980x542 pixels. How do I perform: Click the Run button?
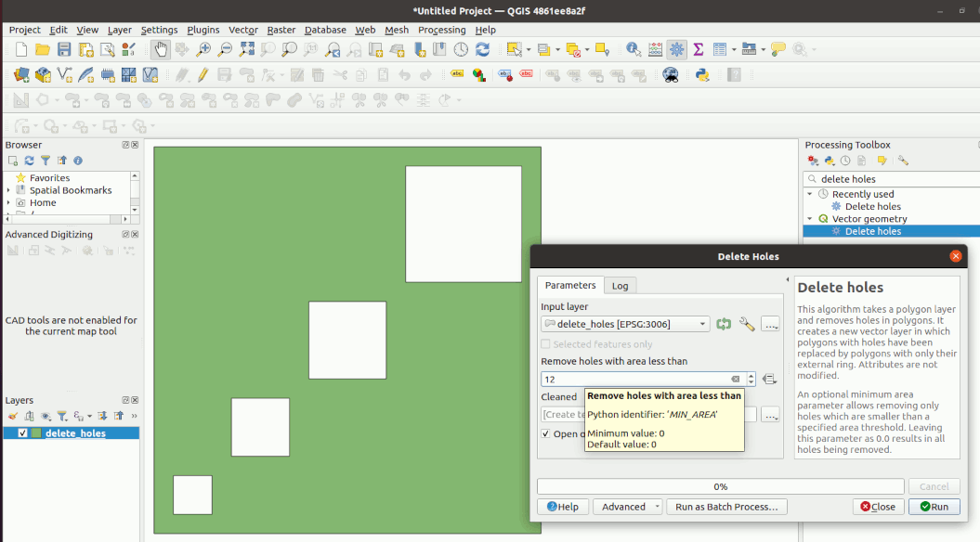934,507
